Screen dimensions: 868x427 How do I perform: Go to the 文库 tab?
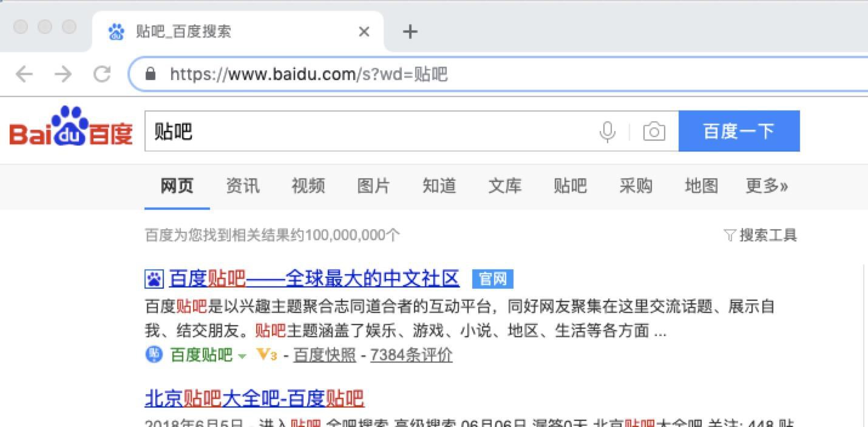pyautogui.click(x=505, y=186)
